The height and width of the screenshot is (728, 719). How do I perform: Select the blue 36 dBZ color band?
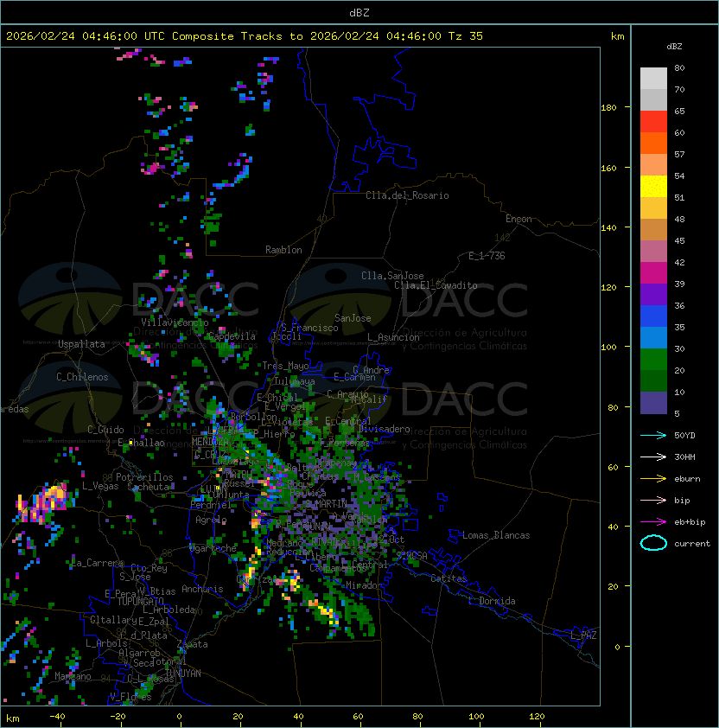click(x=653, y=316)
